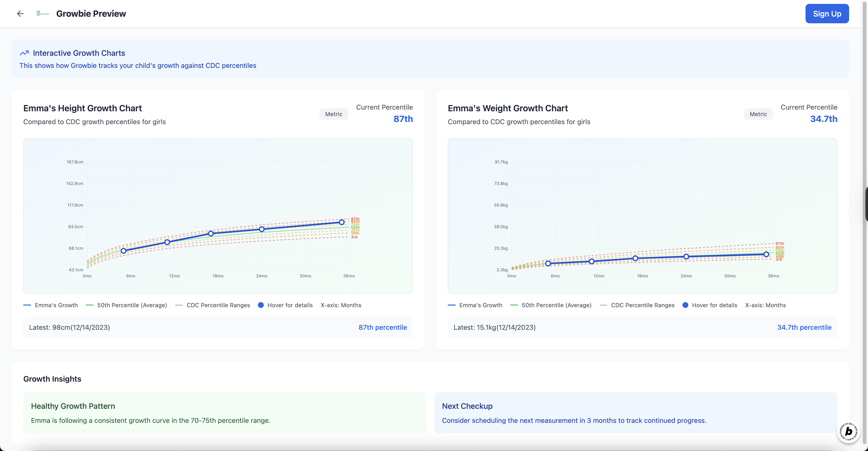Screen dimensions: 868x451
Task: Select the 24-month data point on weight chart
Action: pyautogui.click(x=686, y=257)
